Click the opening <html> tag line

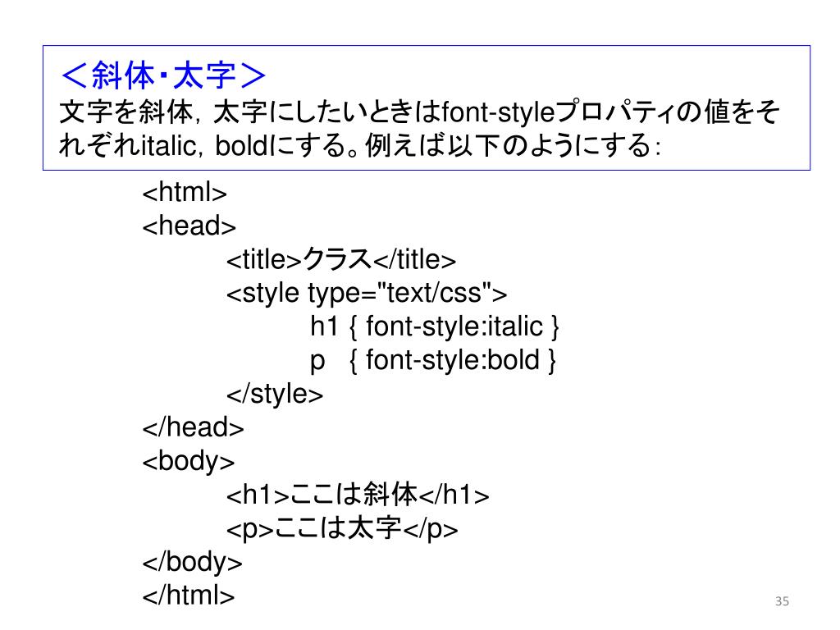[x=185, y=192]
